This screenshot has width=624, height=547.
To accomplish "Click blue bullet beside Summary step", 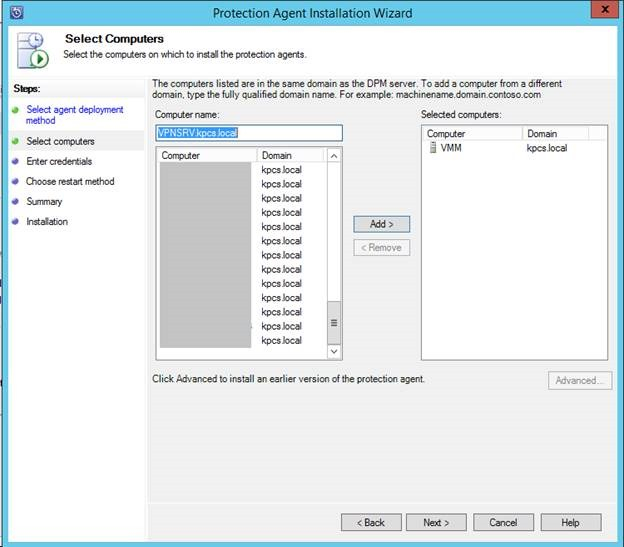I will 15,202.
